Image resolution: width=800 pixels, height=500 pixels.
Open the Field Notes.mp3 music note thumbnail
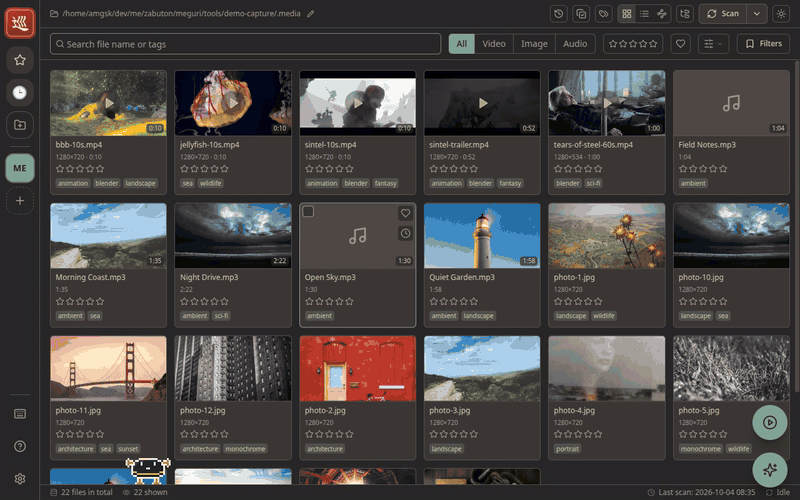coord(731,103)
